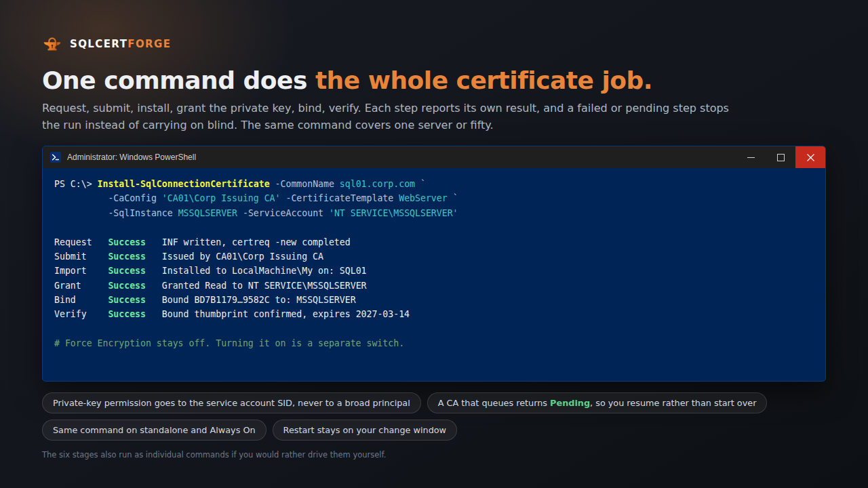Click 'Restart stays on your change window' pill
This screenshot has width=868, height=488.
click(365, 430)
